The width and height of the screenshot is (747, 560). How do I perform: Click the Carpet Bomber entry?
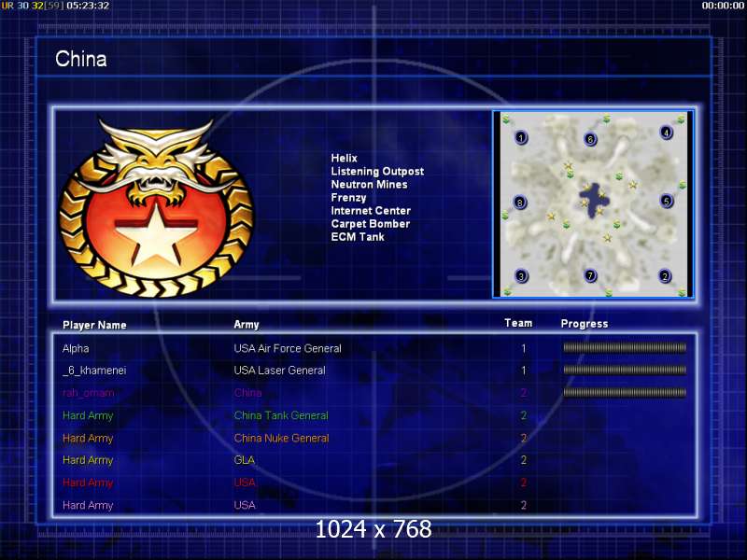tap(370, 224)
